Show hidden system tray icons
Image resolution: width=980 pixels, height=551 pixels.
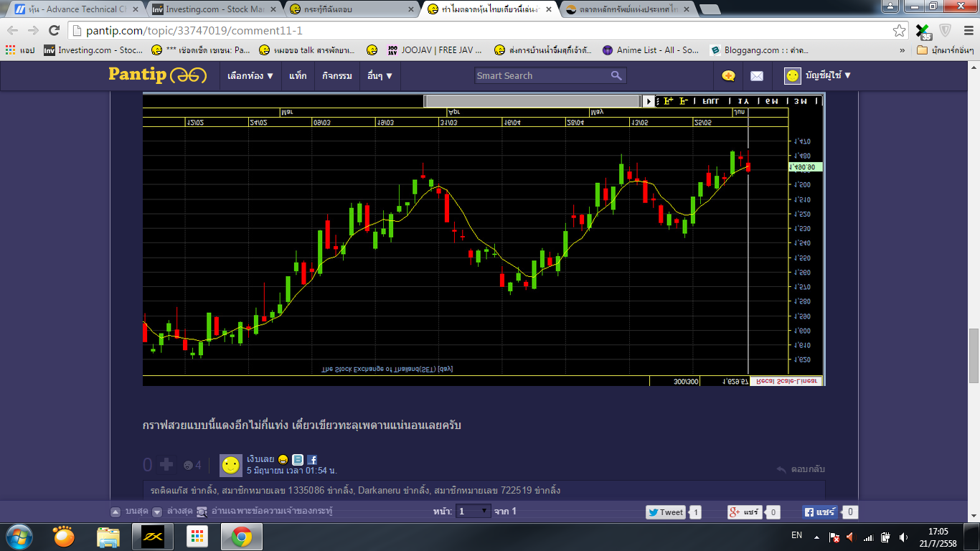pos(816,537)
